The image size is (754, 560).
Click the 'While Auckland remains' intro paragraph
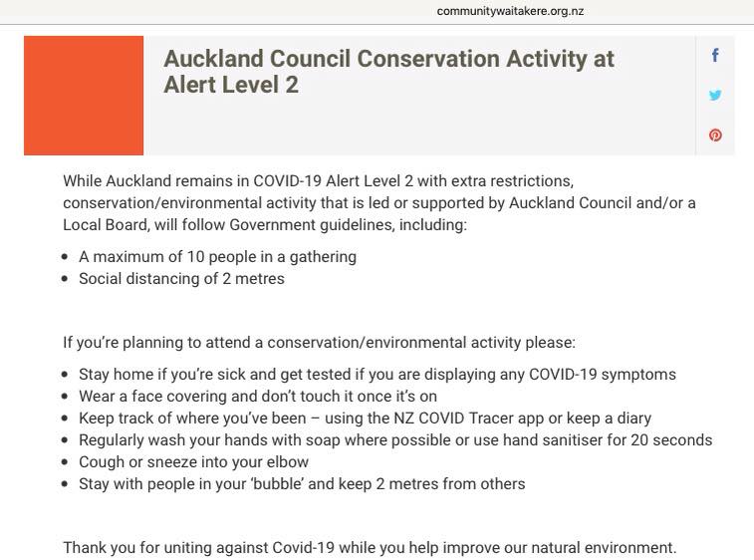click(x=378, y=202)
